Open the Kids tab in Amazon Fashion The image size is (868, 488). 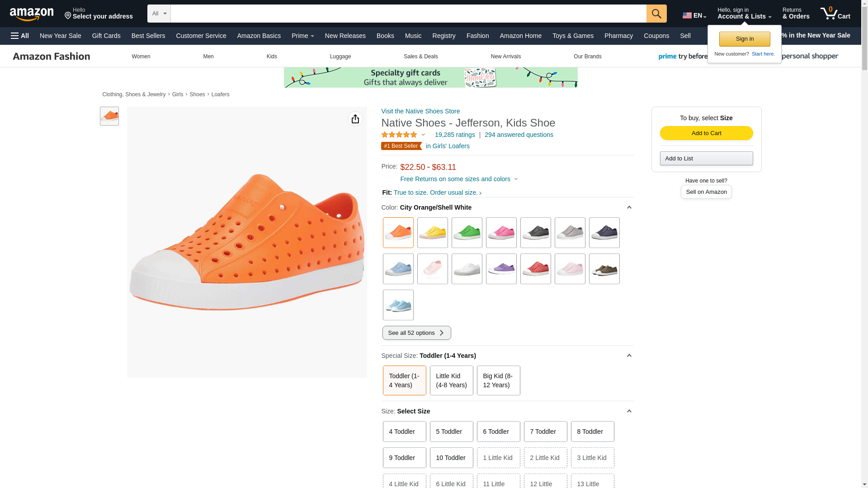[x=272, y=56]
